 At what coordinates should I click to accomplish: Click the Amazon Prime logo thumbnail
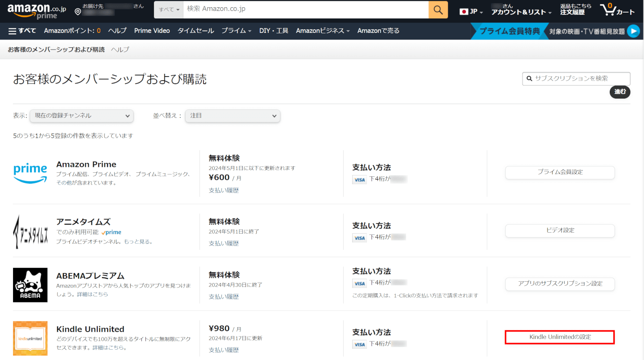tap(30, 173)
